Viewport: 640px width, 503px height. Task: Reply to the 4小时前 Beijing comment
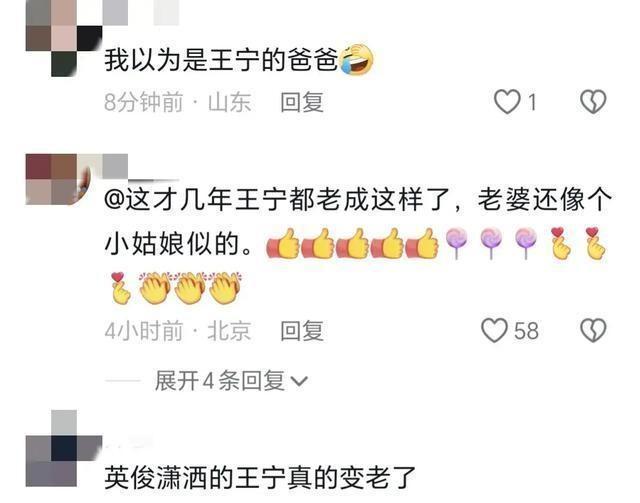point(302,331)
